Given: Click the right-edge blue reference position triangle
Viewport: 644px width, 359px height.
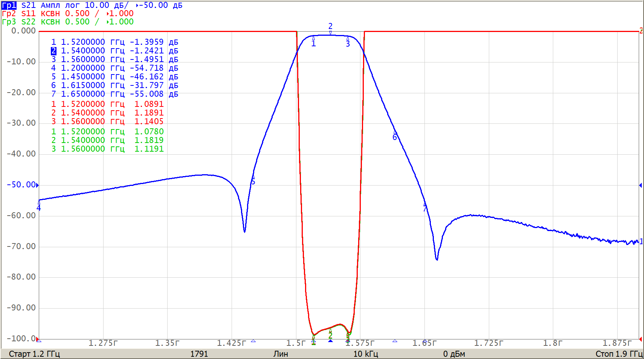Looking at the screenshot, I should (x=640, y=185).
